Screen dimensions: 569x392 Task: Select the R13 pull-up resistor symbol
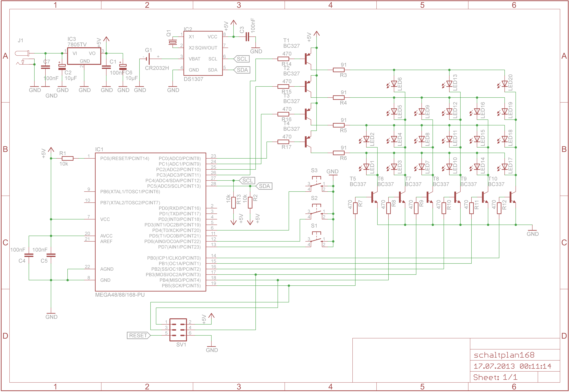[x=233, y=203]
